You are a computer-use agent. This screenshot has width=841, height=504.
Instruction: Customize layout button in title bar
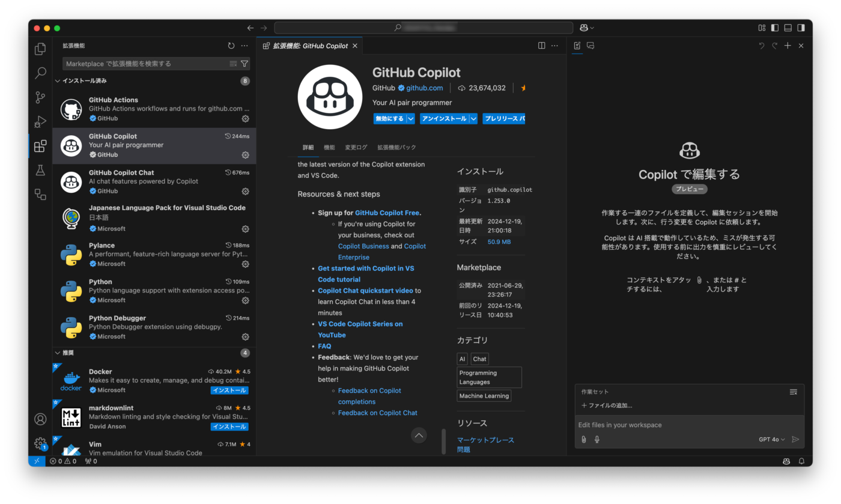(762, 28)
